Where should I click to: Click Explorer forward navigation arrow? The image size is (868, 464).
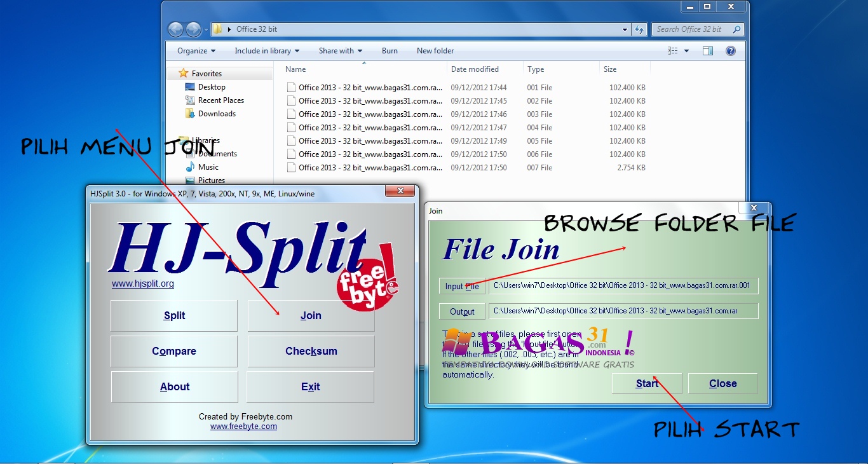tap(194, 29)
